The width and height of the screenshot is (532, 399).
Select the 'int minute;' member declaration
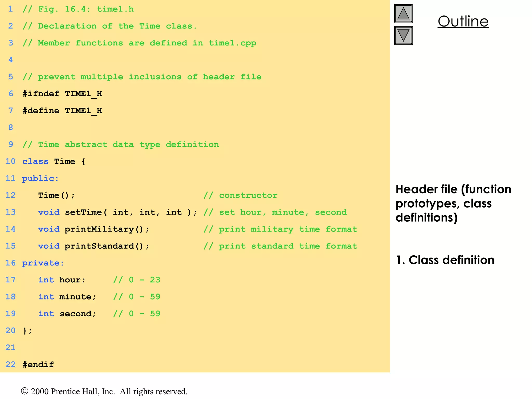67,297
